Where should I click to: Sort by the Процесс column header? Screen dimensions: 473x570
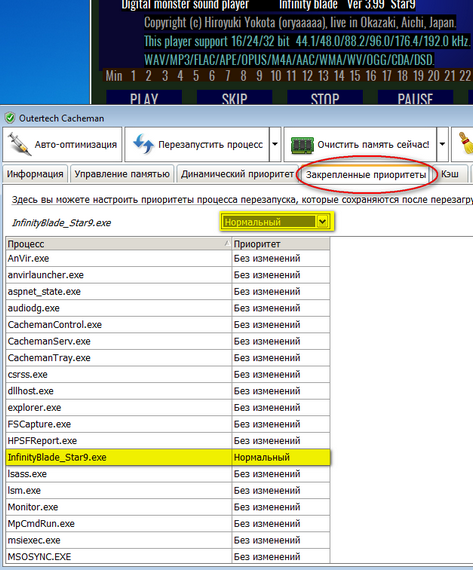(x=119, y=244)
